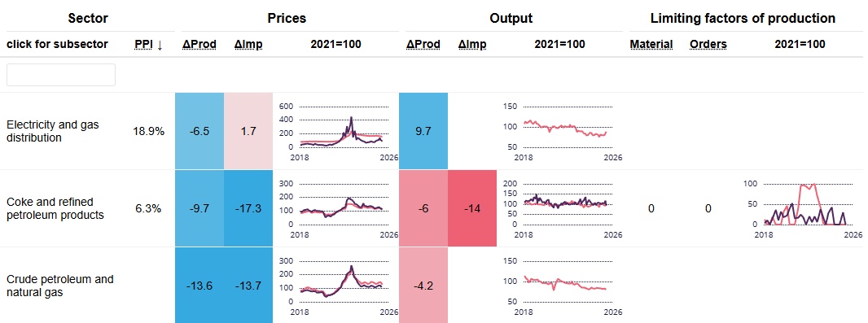
Task: Open Coke limiting factors sparkline chart
Action: click(x=804, y=208)
